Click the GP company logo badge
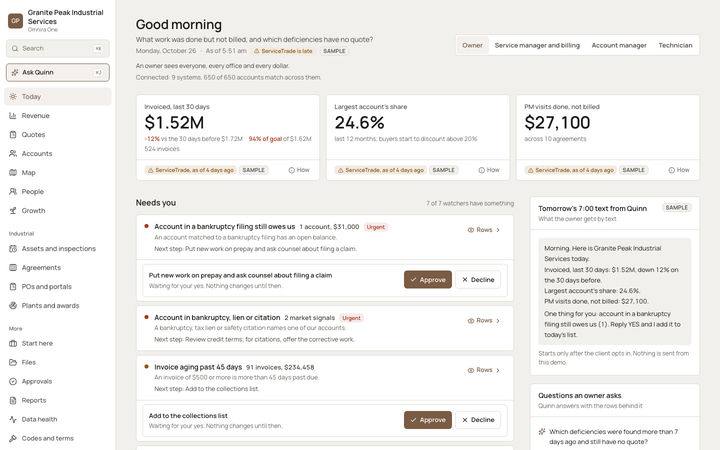This screenshot has width=720, height=450. tap(15, 21)
